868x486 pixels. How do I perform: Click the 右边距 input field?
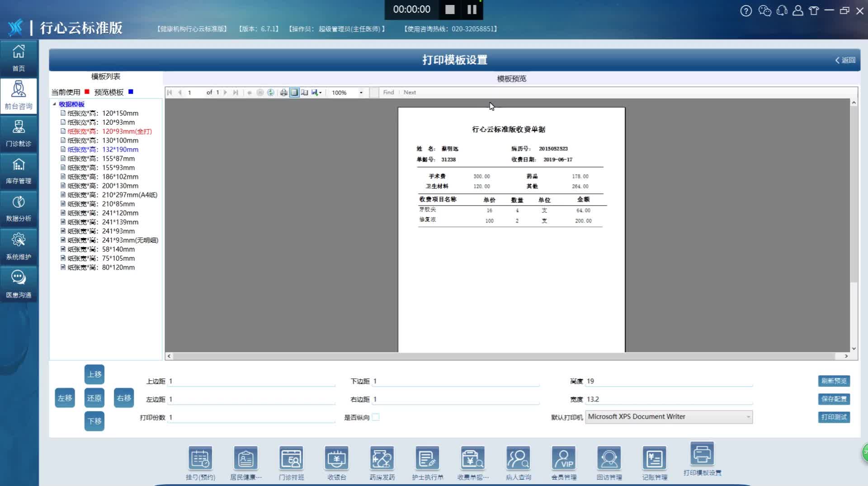[456, 399]
